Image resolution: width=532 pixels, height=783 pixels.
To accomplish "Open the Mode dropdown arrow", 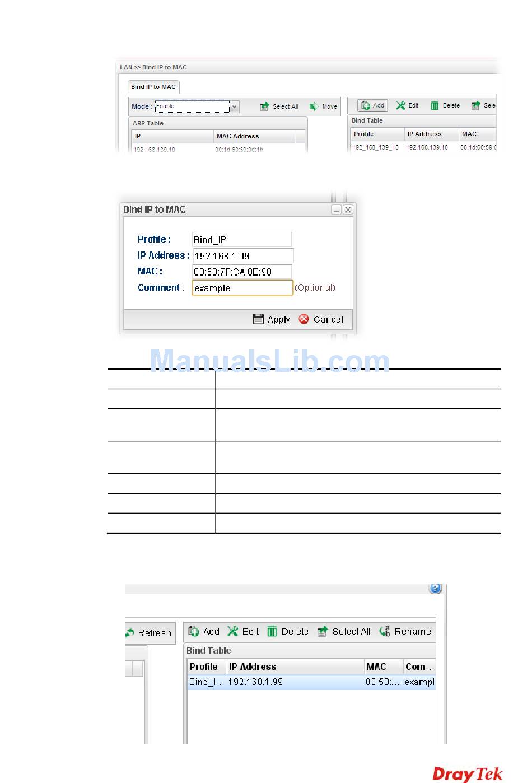I will coord(235,106).
